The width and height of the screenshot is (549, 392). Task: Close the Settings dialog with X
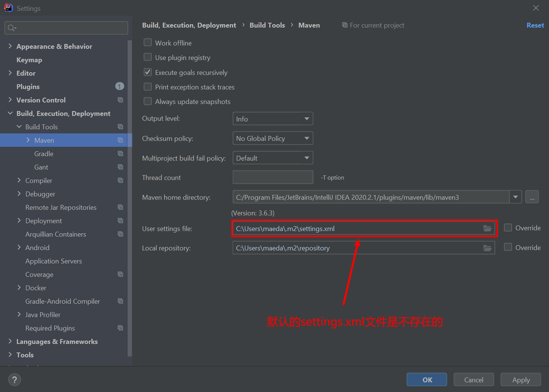coord(536,8)
